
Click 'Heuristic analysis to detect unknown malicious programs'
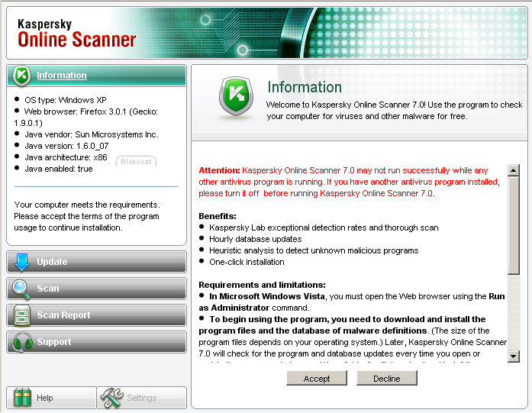(314, 251)
